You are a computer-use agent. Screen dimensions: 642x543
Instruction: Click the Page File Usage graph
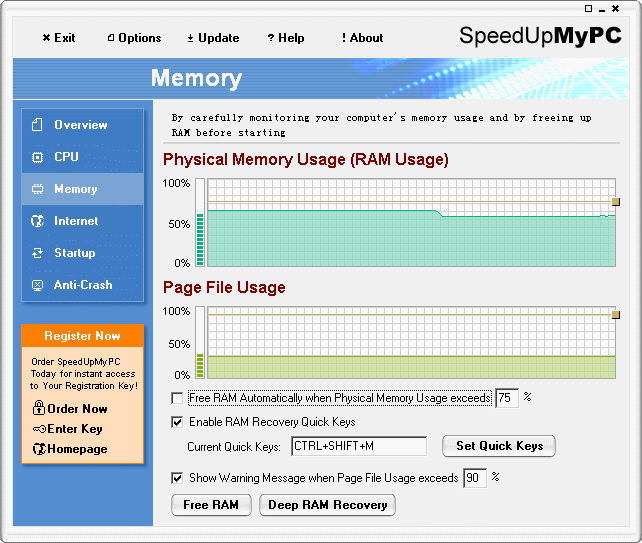411,342
